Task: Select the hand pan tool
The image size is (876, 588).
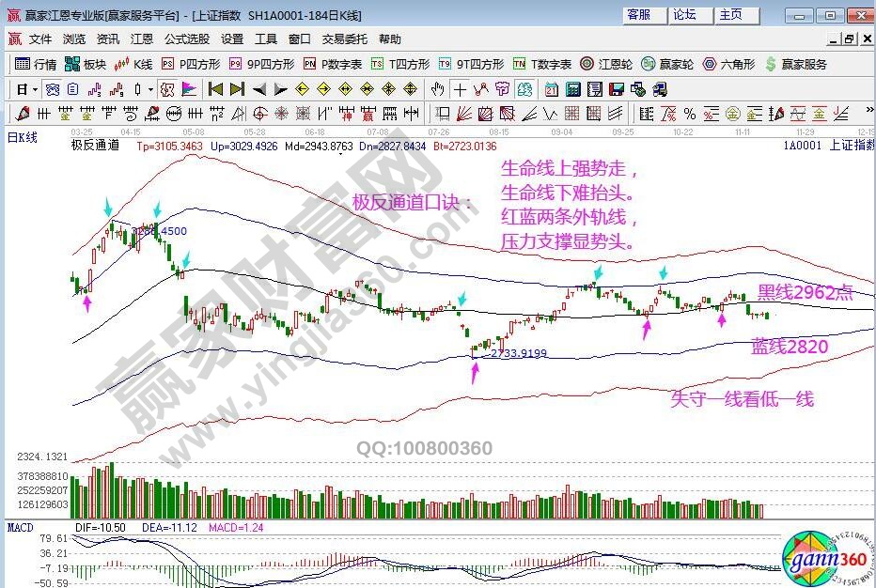Action: point(437,89)
